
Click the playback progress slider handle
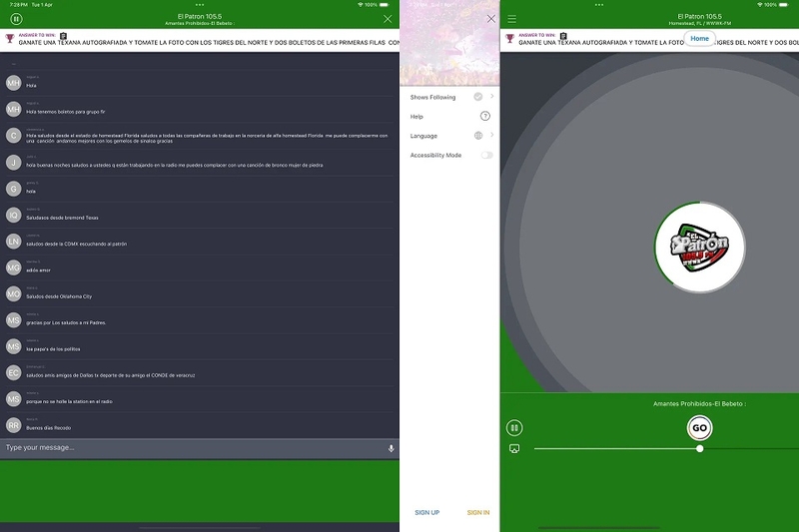[700, 448]
